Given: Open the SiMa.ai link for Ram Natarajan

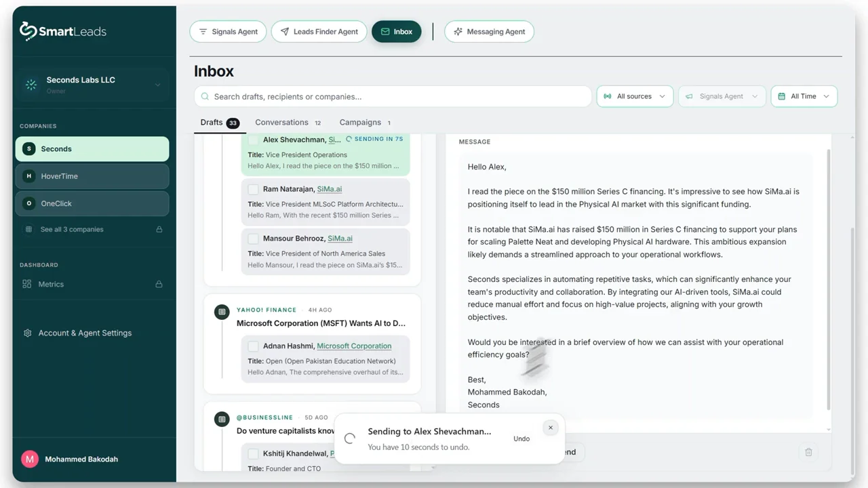Looking at the screenshot, I should click(x=330, y=189).
